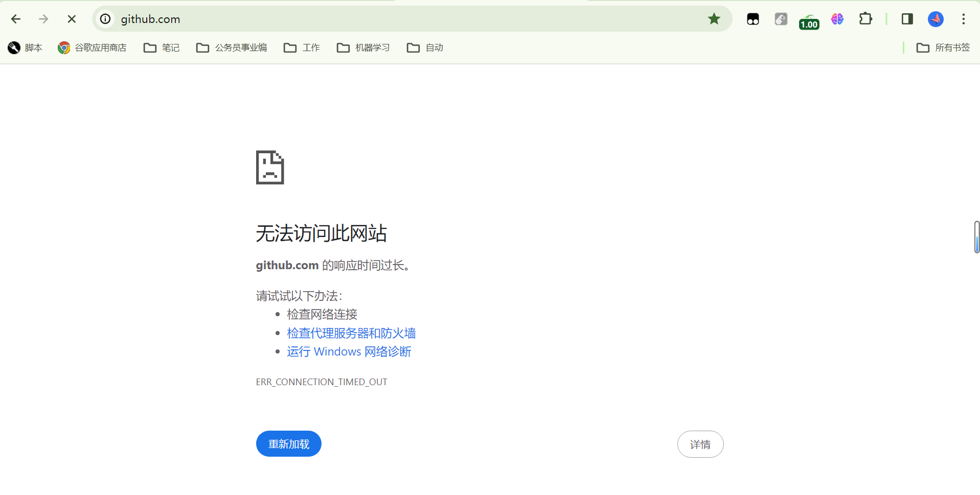Viewport: 980px width, 495px height.
Task: Stop loading the page with X button
Action: click(x=72, y=19)
